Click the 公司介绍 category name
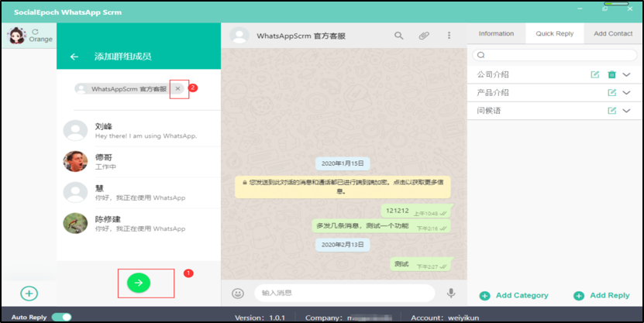The height and width of the screenshot is (323, 644). tap(493, 74)
